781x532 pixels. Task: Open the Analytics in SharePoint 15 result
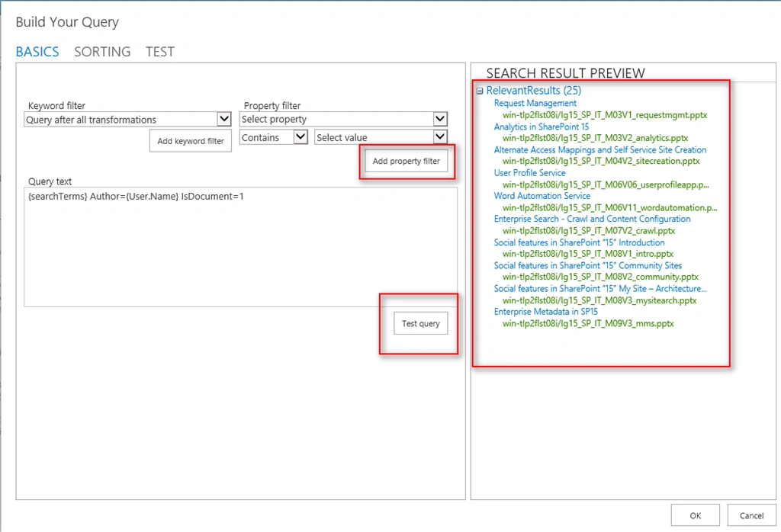(542, 127)
